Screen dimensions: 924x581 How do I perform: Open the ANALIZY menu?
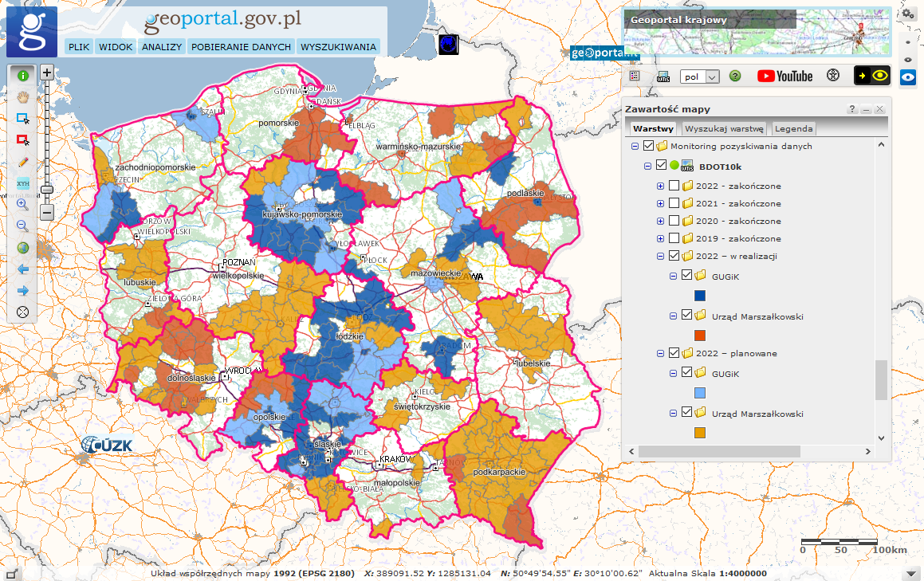163,47
